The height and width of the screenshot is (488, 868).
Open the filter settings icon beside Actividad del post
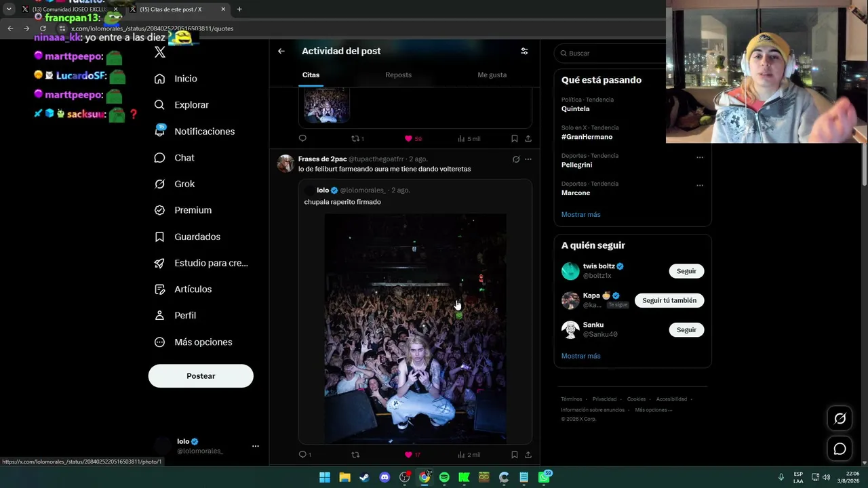tap(524, 51)
